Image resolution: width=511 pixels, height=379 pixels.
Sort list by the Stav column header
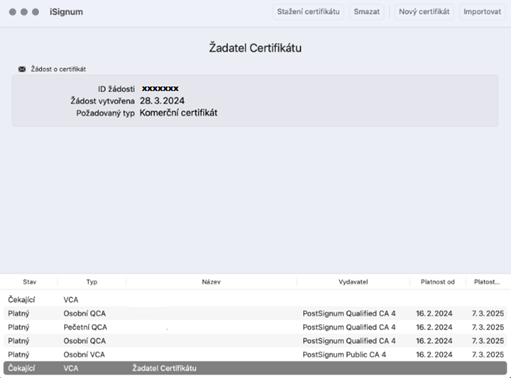click(29, 282)
